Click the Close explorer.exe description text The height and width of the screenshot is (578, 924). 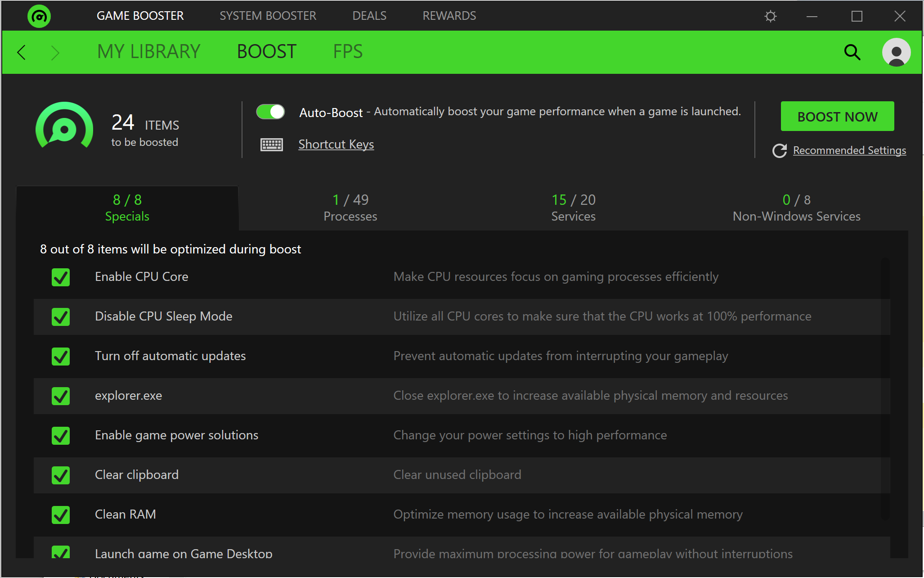(x=591, y=396)
